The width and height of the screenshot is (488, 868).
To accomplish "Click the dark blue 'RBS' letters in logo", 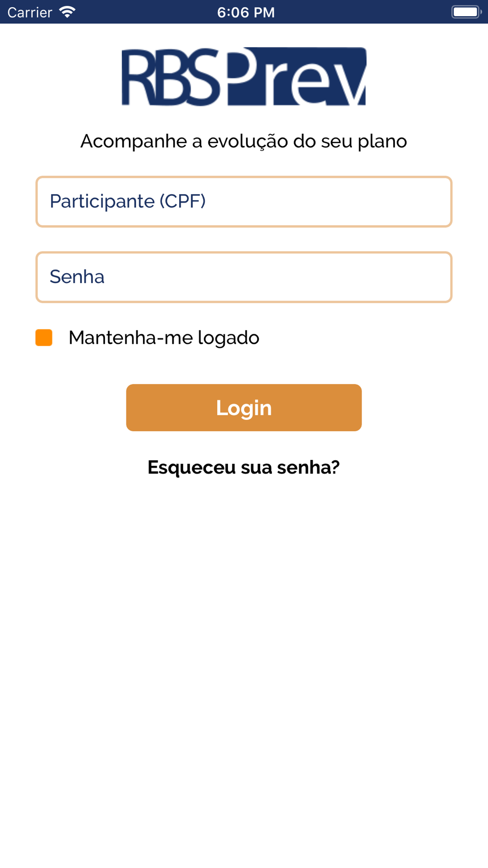I will click(x=171, y=77).
